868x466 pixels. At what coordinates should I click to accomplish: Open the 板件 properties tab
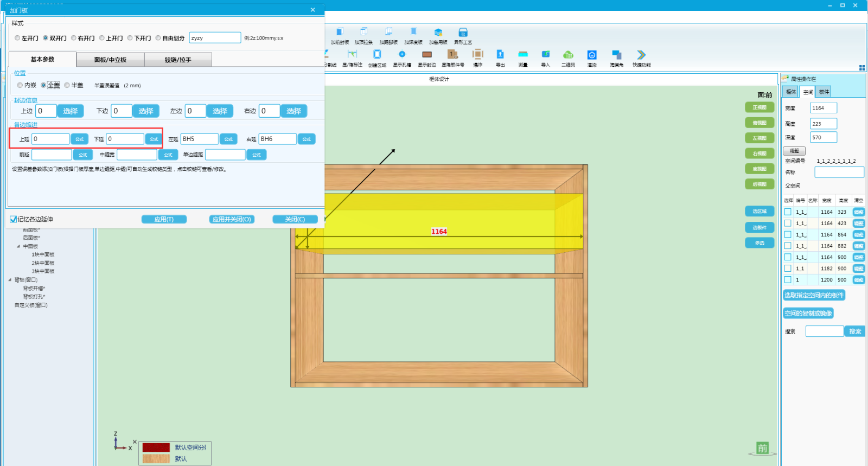pyautogui.click(x=824, y=92)
